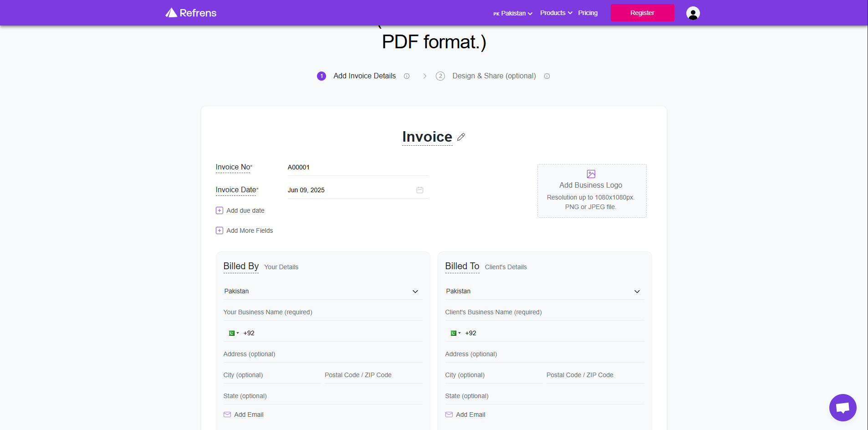Click Add More Fields
Screen dimensions: 868x430
(x=249, y=230)
